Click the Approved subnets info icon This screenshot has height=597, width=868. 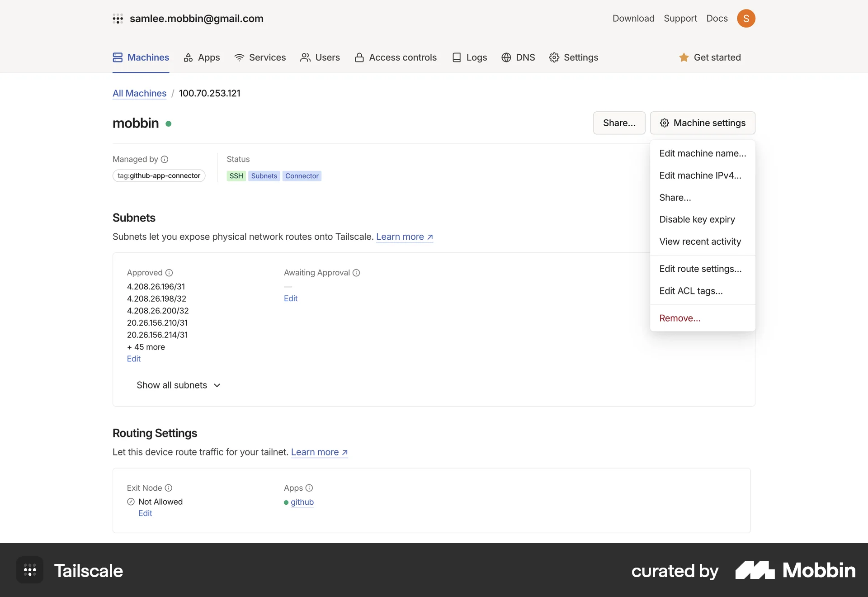tap(169, 273)
